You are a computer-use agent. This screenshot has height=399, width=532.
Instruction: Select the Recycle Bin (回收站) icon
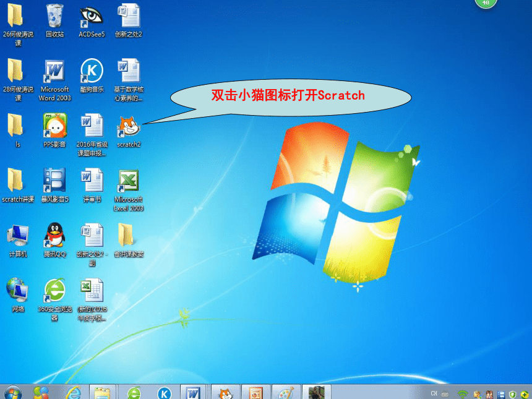click(x=54, y=16)
